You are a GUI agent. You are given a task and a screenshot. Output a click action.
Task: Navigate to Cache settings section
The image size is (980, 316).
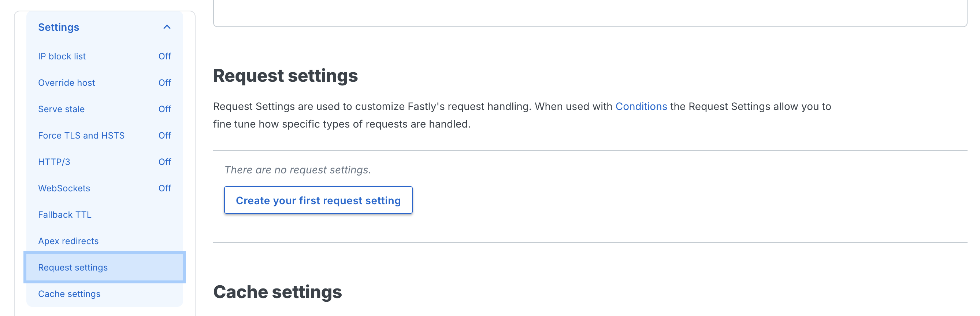(69, 294)
